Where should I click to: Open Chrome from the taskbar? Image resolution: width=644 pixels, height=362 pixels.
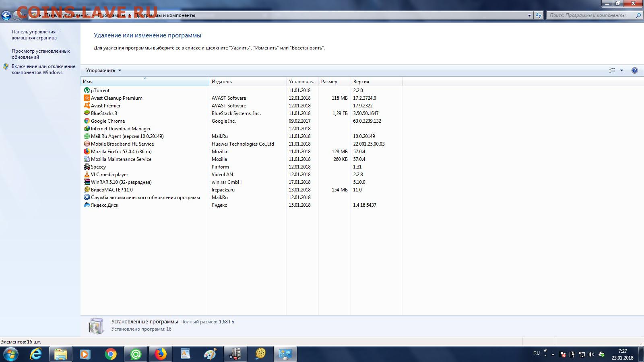pyautogui.click(x=110, y=354)
